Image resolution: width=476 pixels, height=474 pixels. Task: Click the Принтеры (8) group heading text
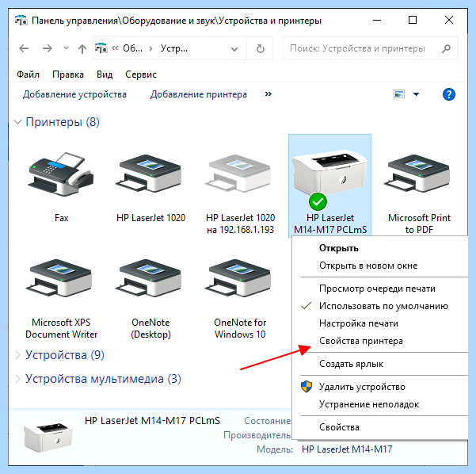[63, 122]
